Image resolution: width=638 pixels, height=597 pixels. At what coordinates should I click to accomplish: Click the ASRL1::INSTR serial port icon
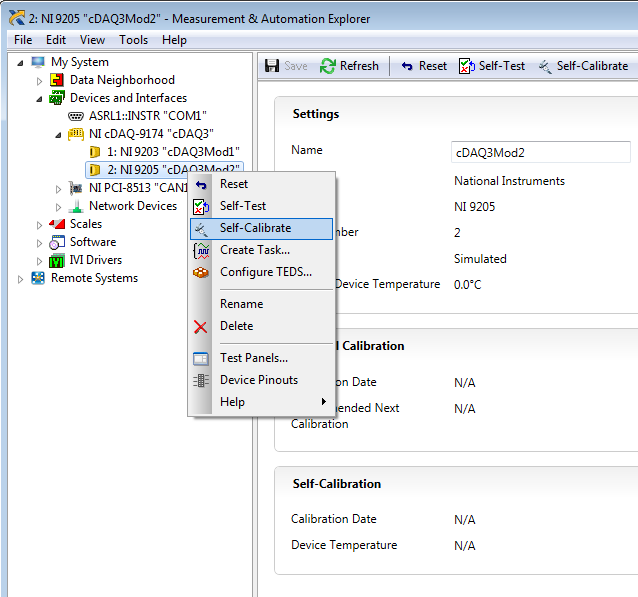(76, 116)
